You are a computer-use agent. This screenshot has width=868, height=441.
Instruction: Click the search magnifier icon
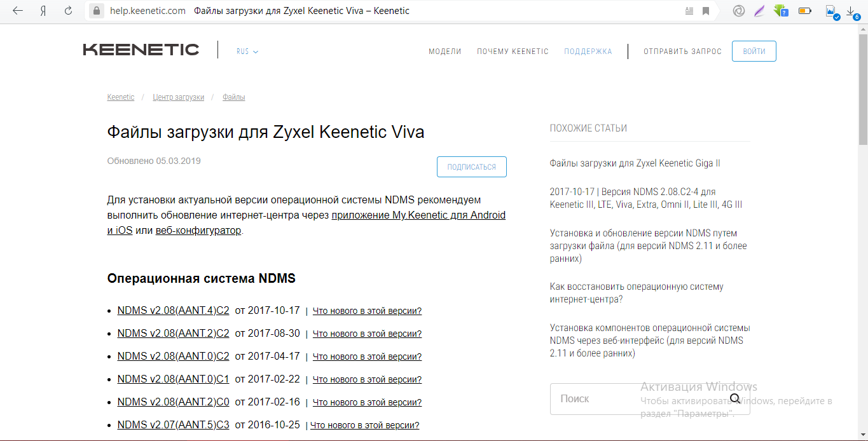(x=735, y=398)
